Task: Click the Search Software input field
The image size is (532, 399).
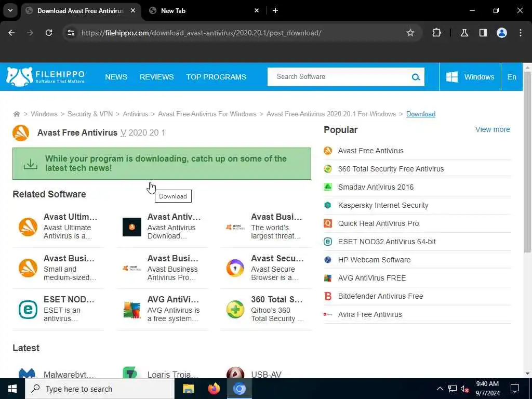Action: click(339, 77)
